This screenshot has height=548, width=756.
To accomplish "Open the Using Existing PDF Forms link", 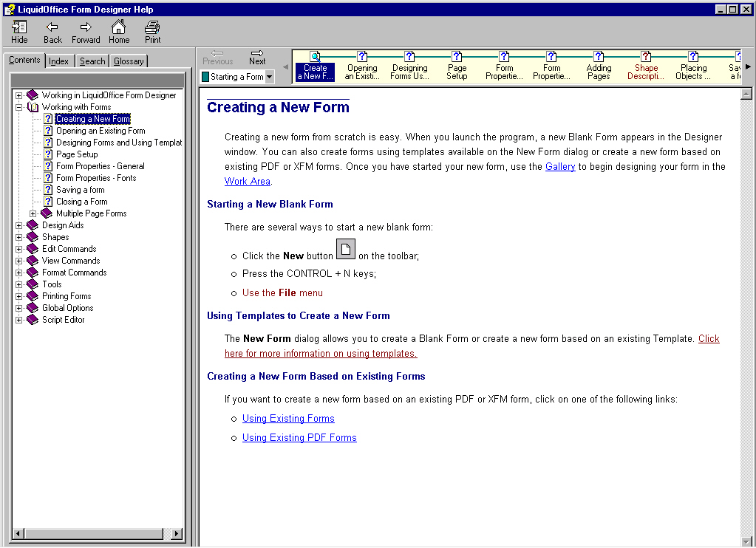I will click(299, 438).
